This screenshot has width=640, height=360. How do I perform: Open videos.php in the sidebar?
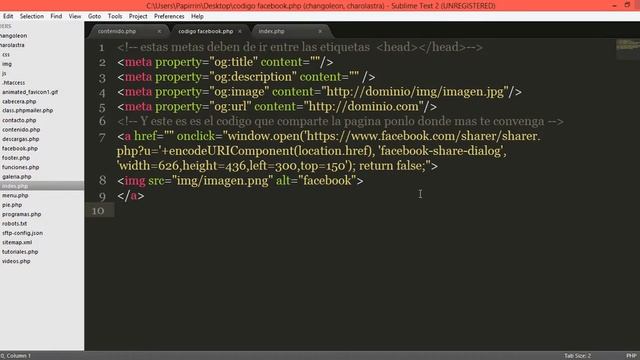tap(16, 261)
